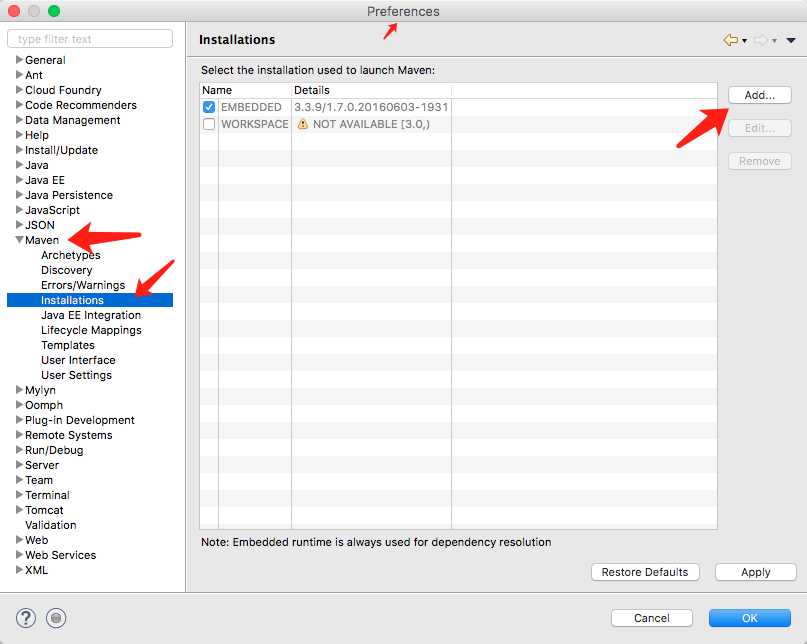807x644 pixels.
Task: Select the Validation tree item
Action: pyautogui.click(x=50, y=525)
